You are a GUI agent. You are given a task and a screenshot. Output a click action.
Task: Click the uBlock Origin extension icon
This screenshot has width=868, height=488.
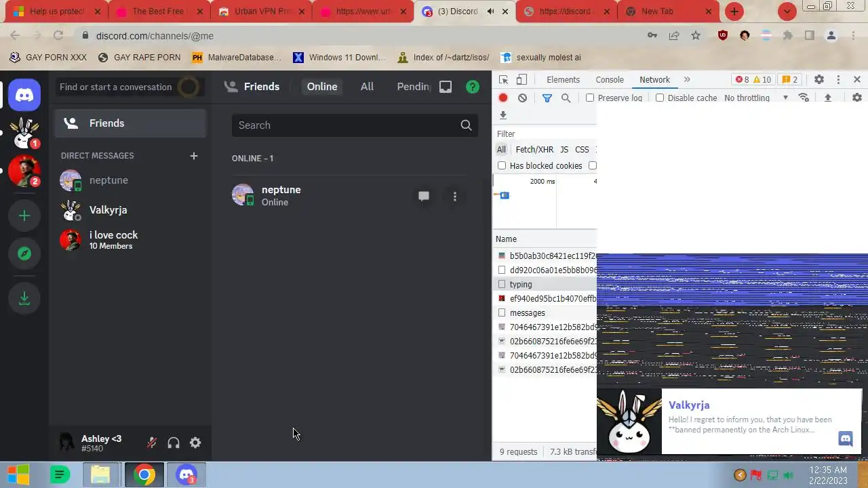click(723, 36)
